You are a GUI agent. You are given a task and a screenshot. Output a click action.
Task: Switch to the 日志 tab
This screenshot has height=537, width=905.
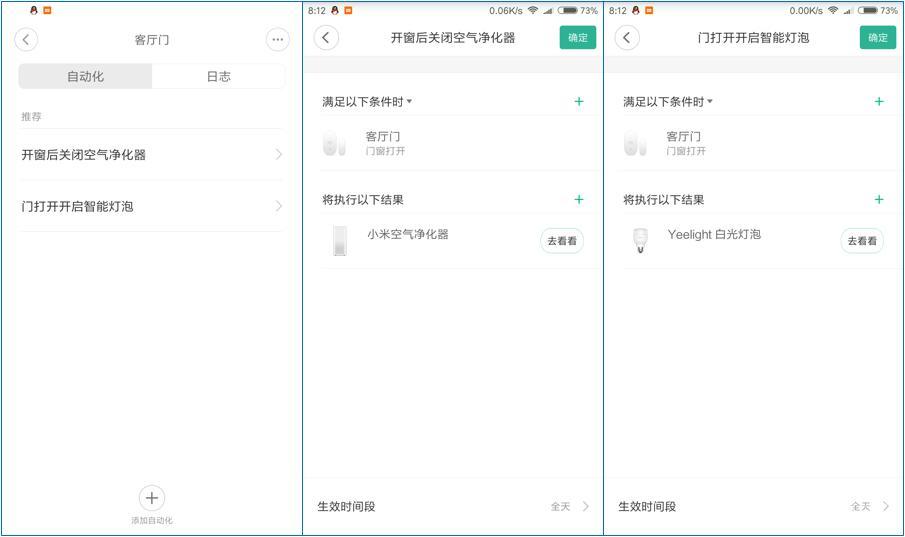[218, 76]
